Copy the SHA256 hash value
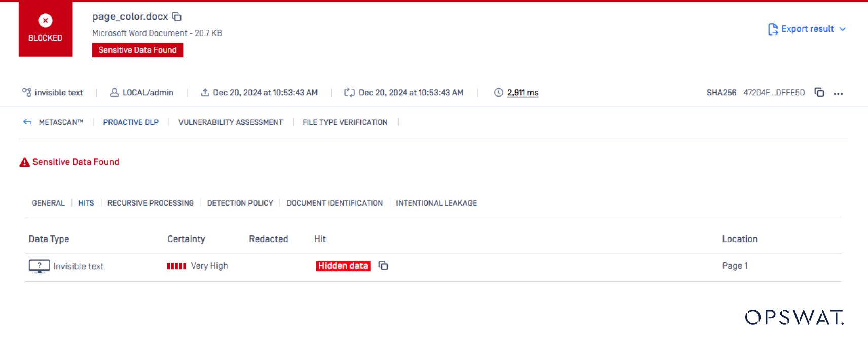This screenshot has height=343, width=868. pyautogui.click(x=819, y=92)
